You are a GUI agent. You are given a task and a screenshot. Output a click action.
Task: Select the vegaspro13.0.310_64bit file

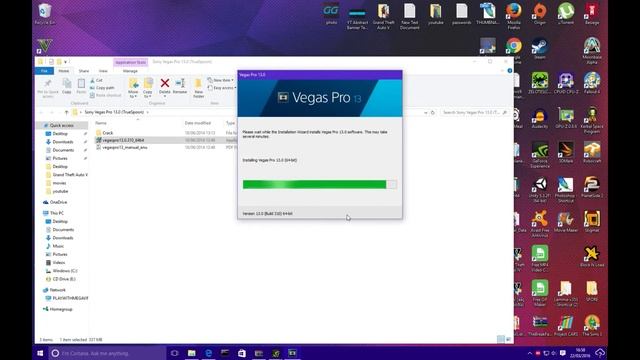(x=120, y=140)
